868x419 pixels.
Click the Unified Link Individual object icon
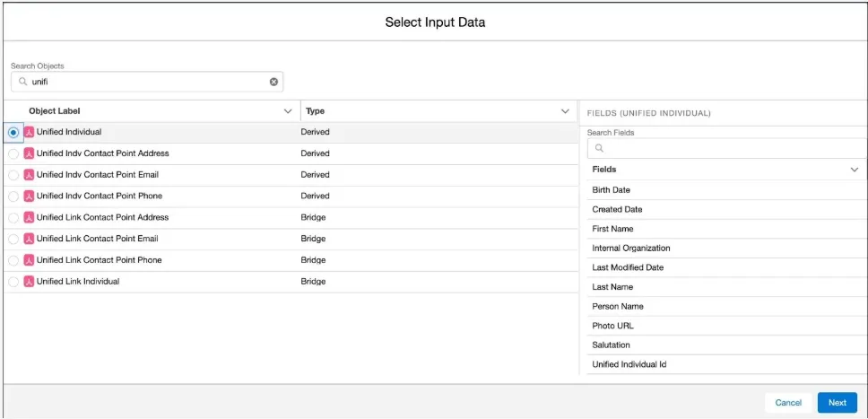click(x=29, y=282)
